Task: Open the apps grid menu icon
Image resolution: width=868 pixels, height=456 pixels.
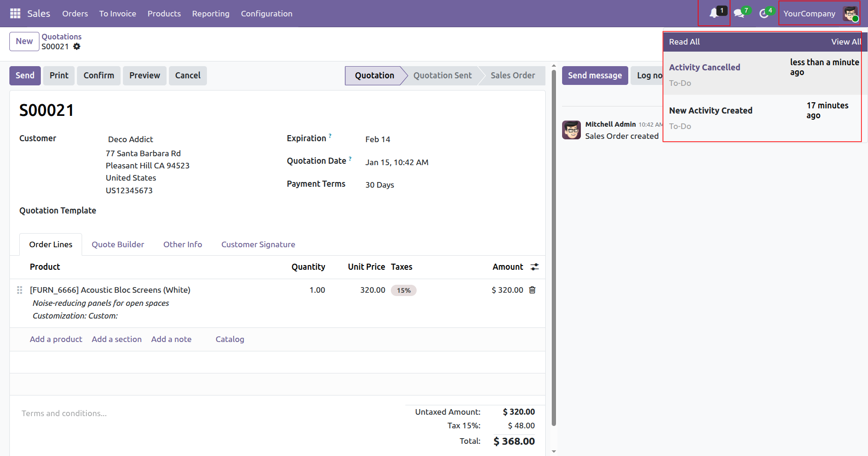Action: point(15,14)
